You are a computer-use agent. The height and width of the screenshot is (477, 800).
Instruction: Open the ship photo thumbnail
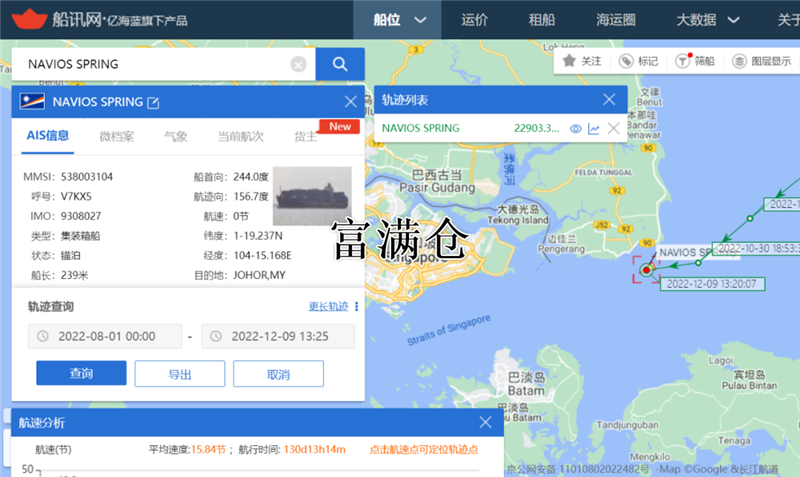click(x=312, y=196)
